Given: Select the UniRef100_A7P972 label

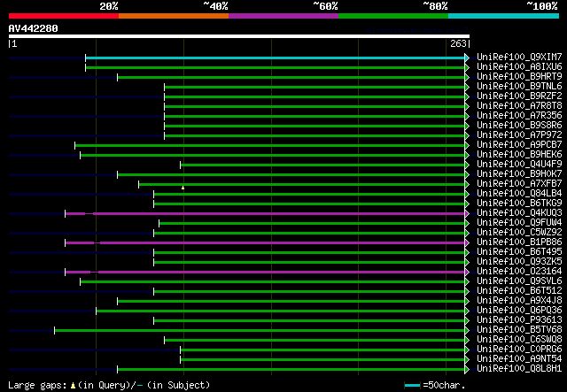Looking at the screenshot, I should [519, 135].
